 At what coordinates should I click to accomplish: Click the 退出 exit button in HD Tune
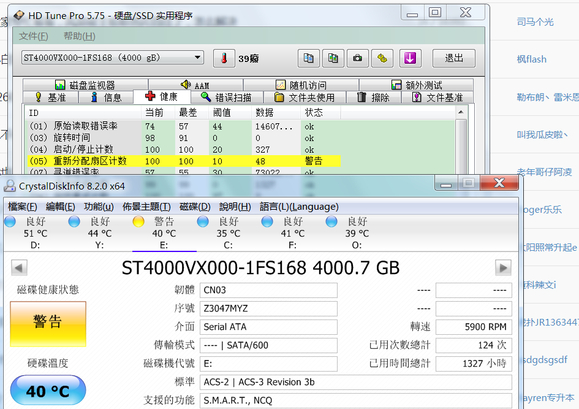454,58
